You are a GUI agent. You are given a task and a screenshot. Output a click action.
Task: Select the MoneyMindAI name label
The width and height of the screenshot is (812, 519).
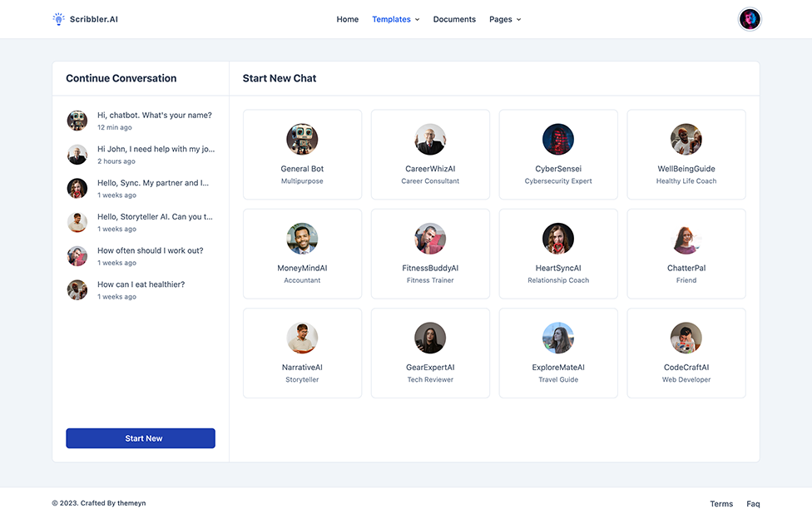(x=302, y=269)
